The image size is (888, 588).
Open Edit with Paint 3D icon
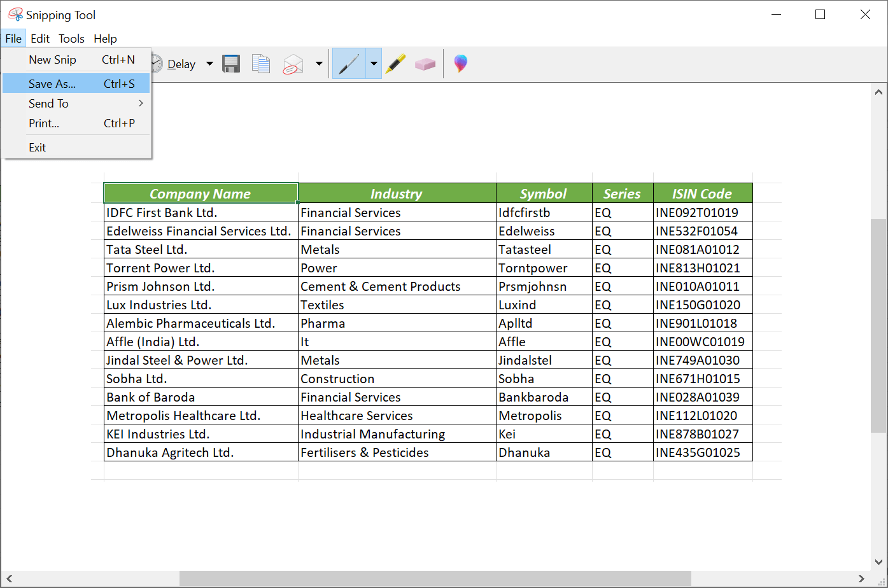(460, 64)
